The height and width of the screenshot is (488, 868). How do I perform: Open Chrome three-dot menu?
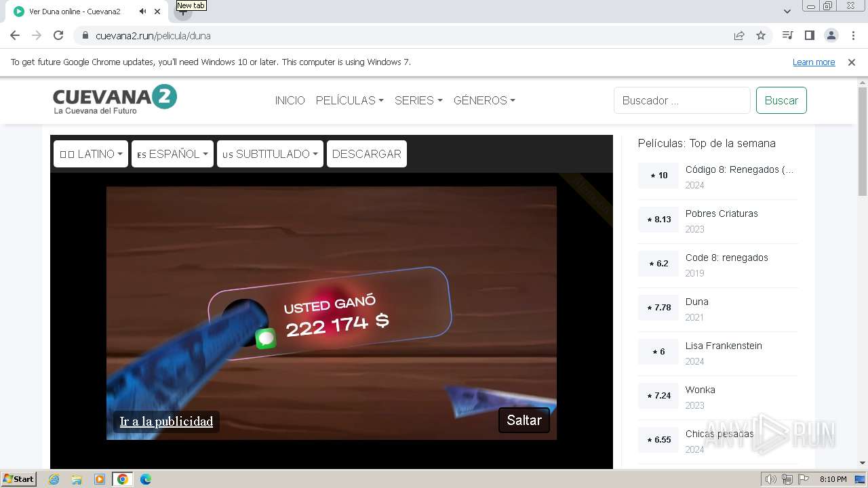pos(853,35)
